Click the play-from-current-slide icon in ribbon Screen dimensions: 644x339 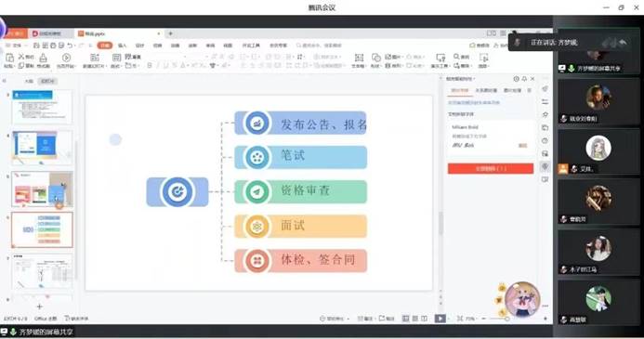[x=66, y=58]
